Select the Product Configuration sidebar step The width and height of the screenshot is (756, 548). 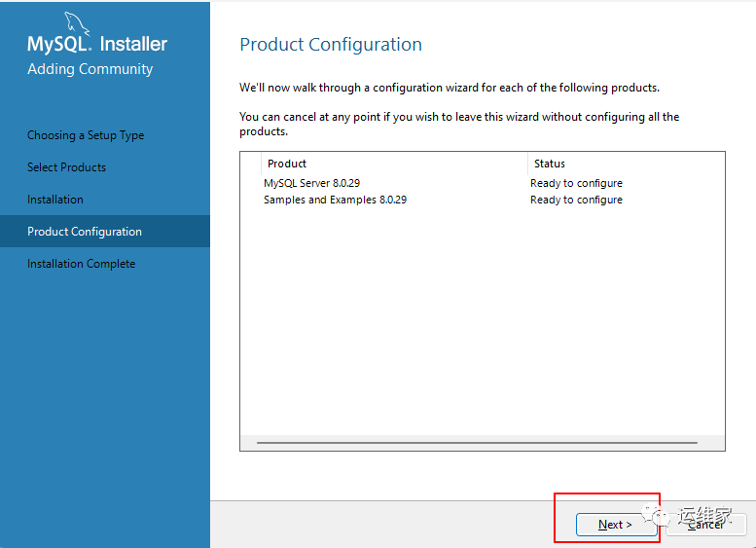click(x=105, y=231)
